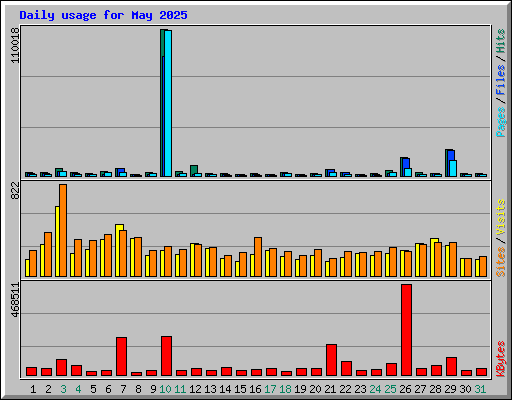
Task: Select day label 30 on the x-axis
Action: coord(466,389)
